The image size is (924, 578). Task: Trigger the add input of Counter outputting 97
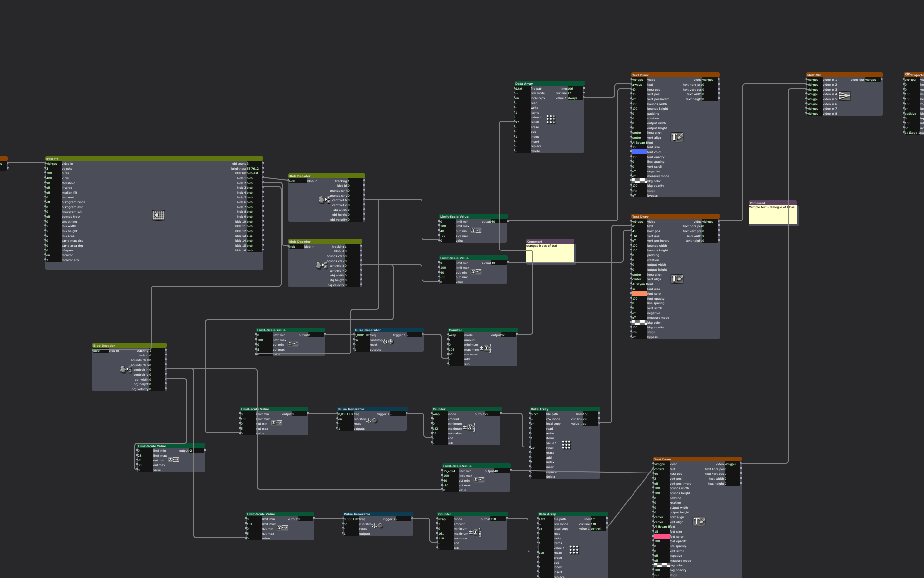pos(456,359)
